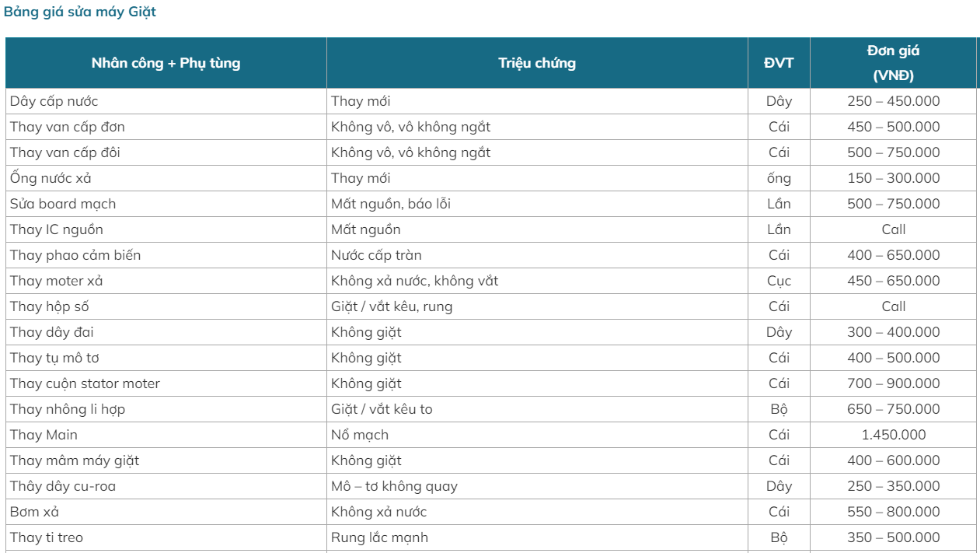The width and height of the screenshot is (980, 553).
Task: Select the 'Triệu chứng' column header
Action: pos(537,63)
